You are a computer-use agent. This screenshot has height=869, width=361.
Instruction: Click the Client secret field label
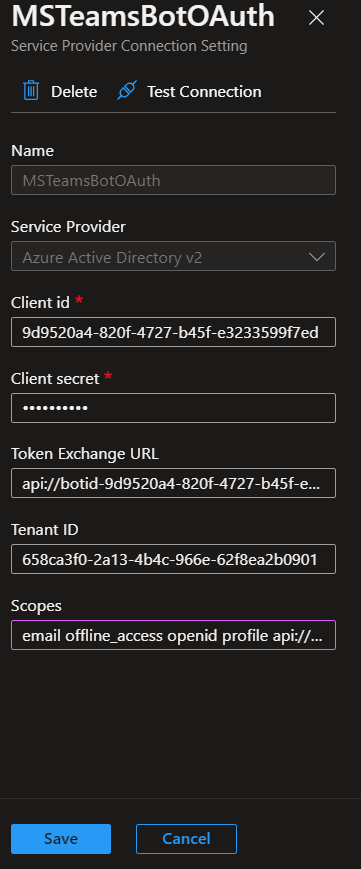pos(55,379)
